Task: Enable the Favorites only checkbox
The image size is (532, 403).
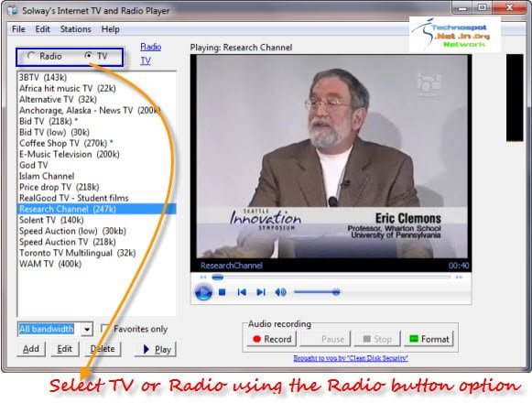Action: (105, 329)
